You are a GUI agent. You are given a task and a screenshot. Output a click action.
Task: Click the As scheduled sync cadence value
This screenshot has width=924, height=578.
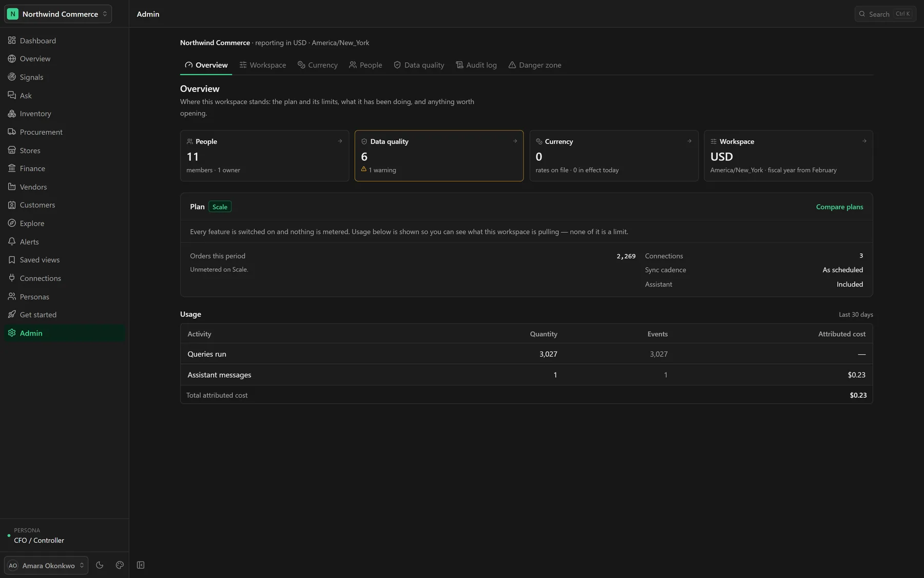[x=842, y=270]
